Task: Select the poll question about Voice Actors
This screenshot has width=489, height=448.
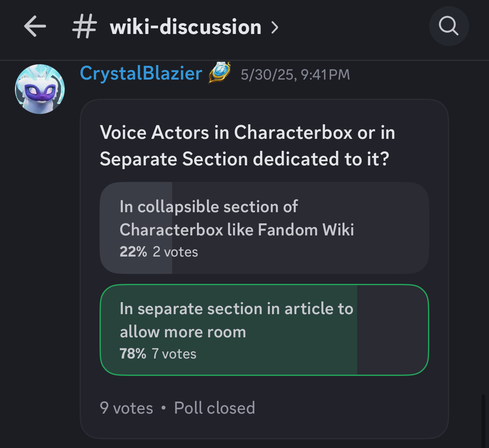Action: point(248,145)
